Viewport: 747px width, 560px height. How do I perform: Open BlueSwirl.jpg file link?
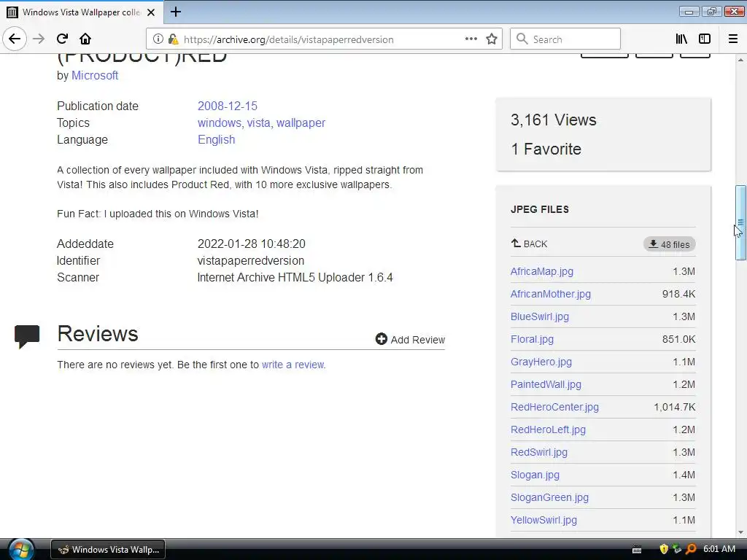click(x=539, y=316)
